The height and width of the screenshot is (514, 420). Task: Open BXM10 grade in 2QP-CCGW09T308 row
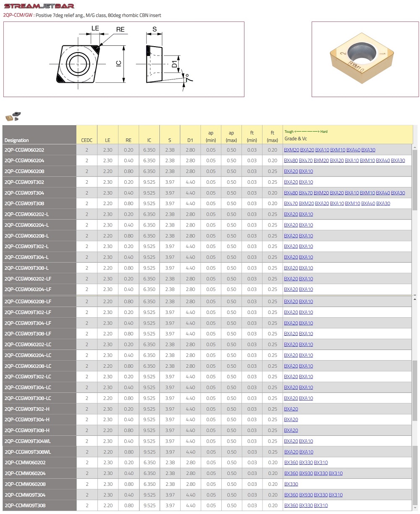352,203
